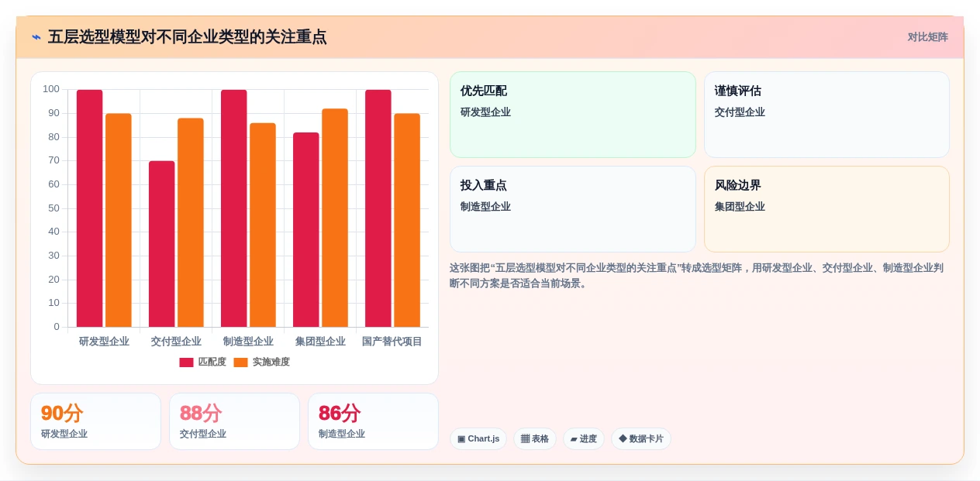This screenshot has height=481, width=980.
Task: Select the 数据卡片 tag chip
Action: click(x=641, y=439)
